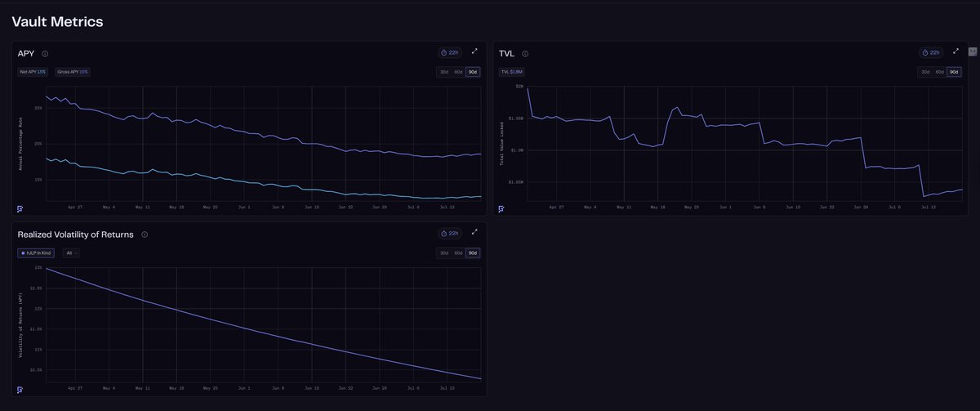Click info icon beside Realized Volatility of Returns
Screen dimensions: 980x411
[145, 235]
